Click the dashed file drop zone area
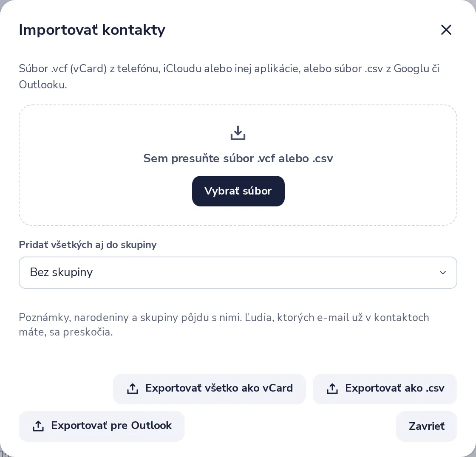 pos(238,165)
